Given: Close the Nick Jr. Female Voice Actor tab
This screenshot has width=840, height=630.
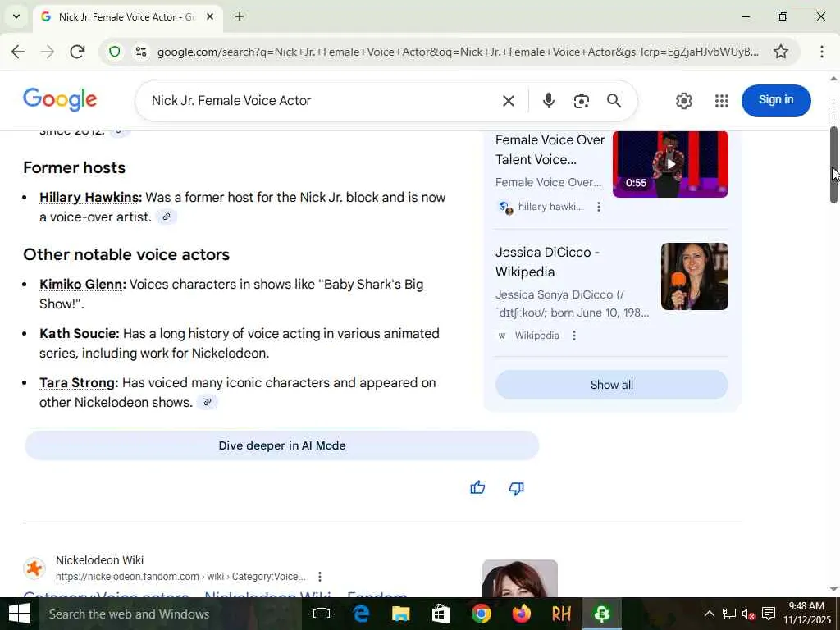Looking at the screenshot, I should [210, 16].
